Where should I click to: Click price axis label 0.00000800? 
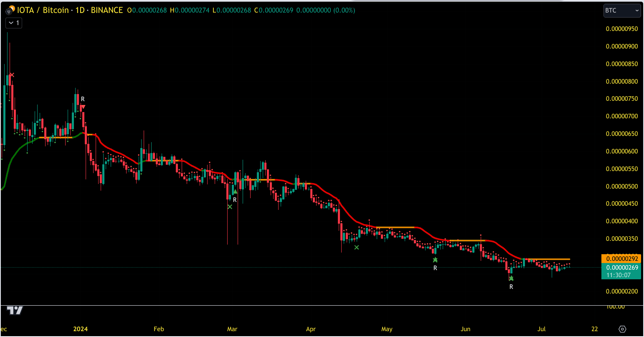tap(622, 82)
